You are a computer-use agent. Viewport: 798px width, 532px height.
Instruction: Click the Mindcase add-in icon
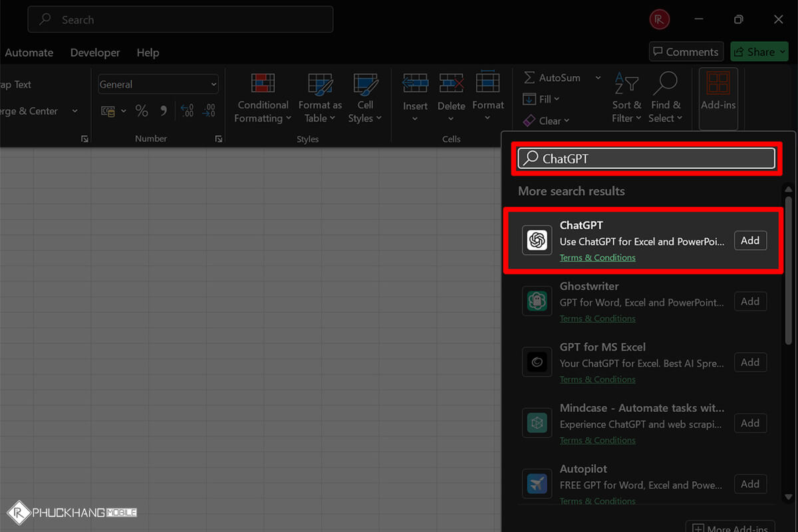point(537,423)
